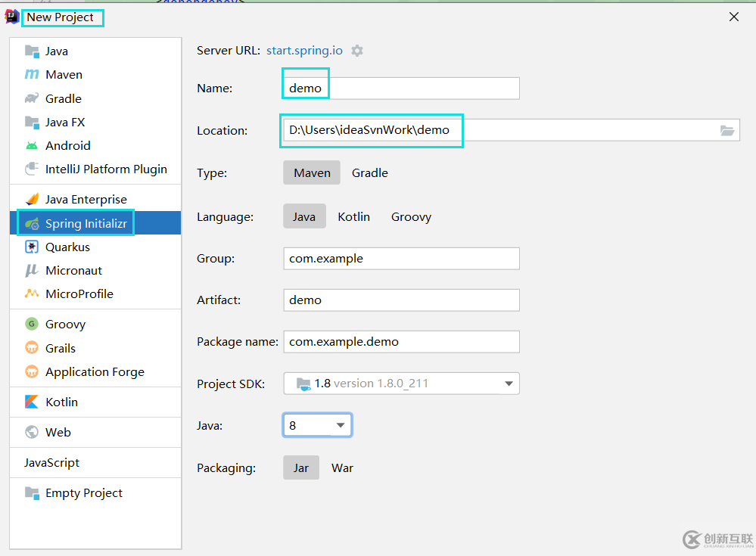The image size is (756, 556).
Task: Open server URL settings gear
Action: coord(357,51)
